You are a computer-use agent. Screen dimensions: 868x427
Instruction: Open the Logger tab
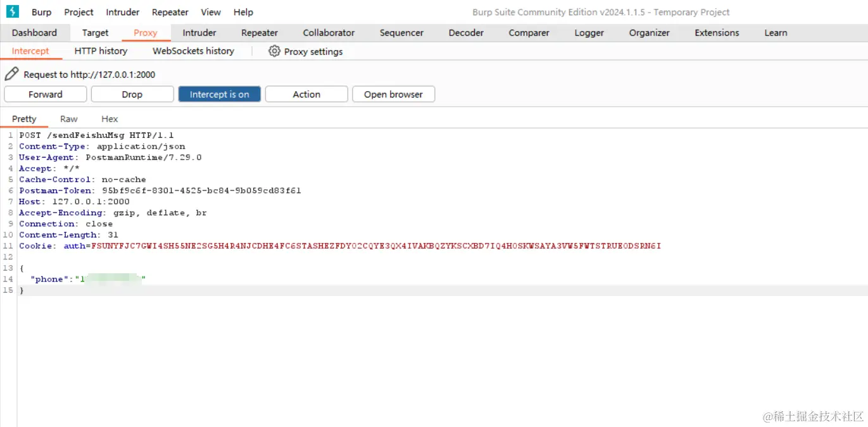[589, 33]
